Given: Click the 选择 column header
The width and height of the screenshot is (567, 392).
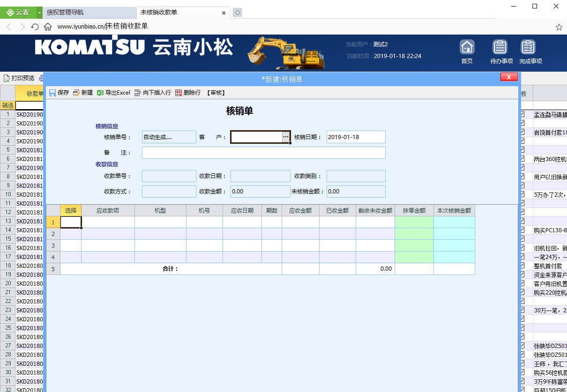Looking at the screenshot, I should click(x=71, y=210).
